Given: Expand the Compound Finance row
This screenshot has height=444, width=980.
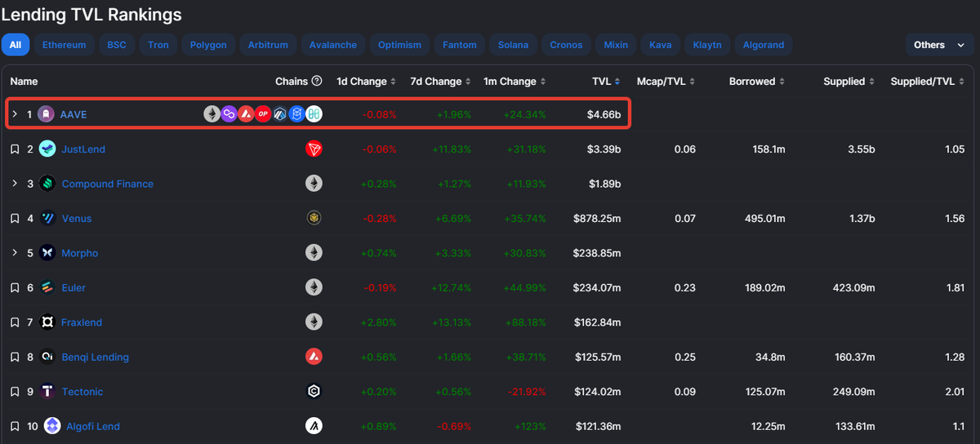Looking at the screenshot, I should (x=15, y=184).
